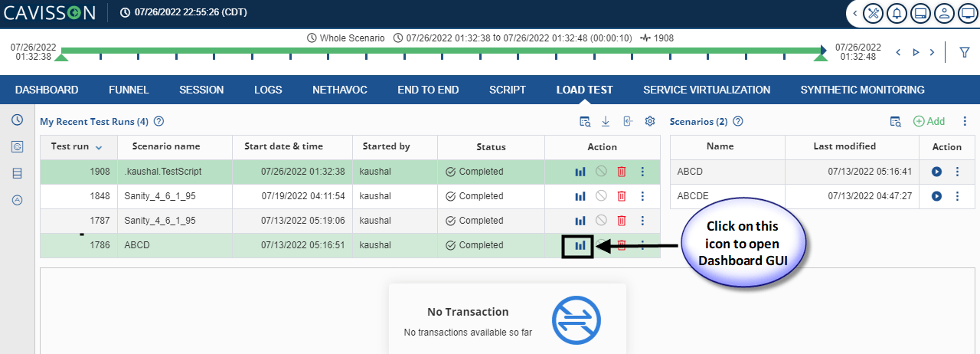Click the panel layout icon in header

pos(921,13)
